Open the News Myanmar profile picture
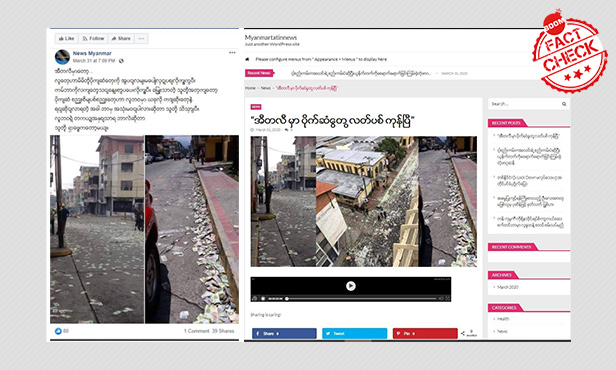 pyautogui.click(x=62, y=57)
